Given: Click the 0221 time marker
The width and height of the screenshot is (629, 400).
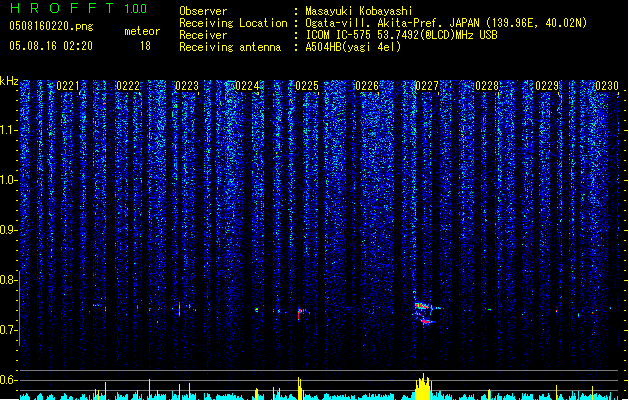Looking at the screenshot, I should [68, 86].
